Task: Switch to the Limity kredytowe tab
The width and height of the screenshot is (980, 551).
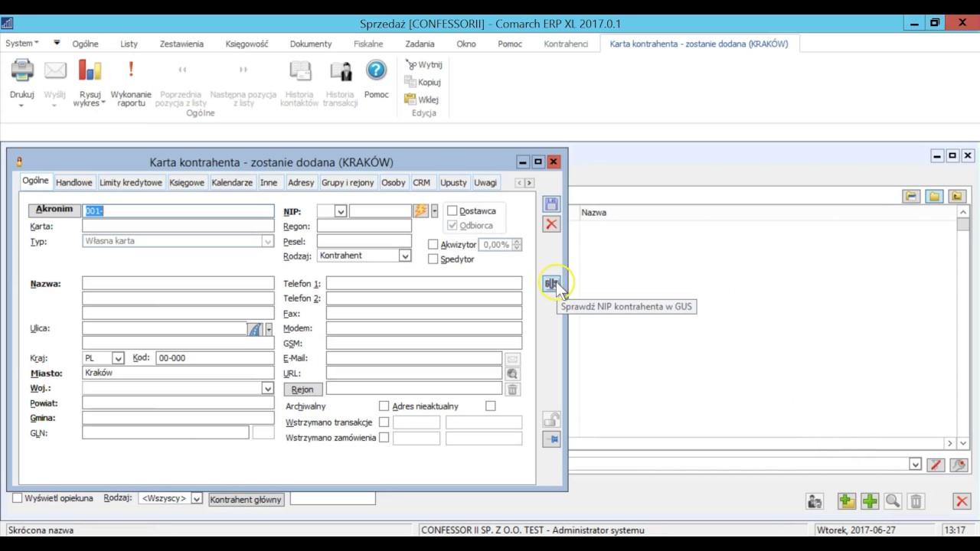Action: click(x=131, y=182)
